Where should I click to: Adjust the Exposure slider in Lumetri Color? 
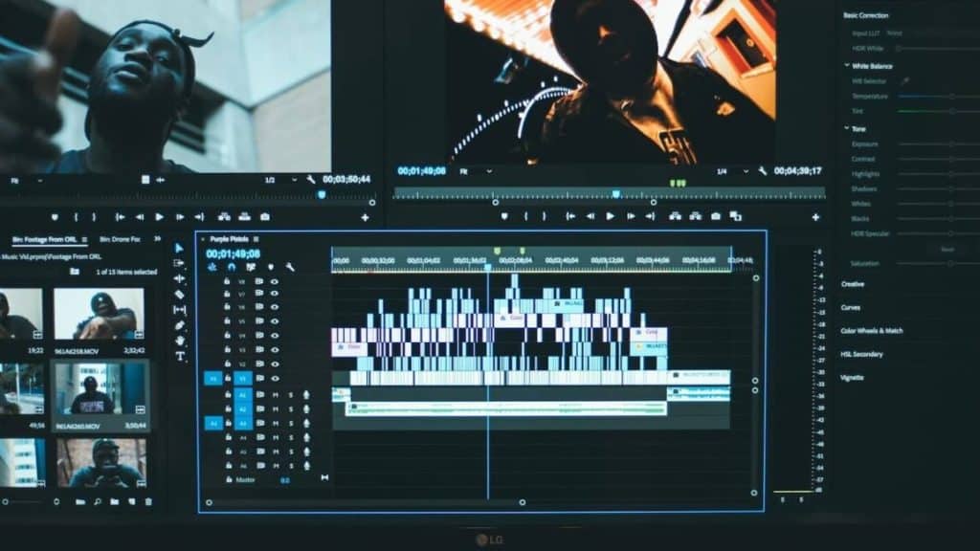click(951, 144)
